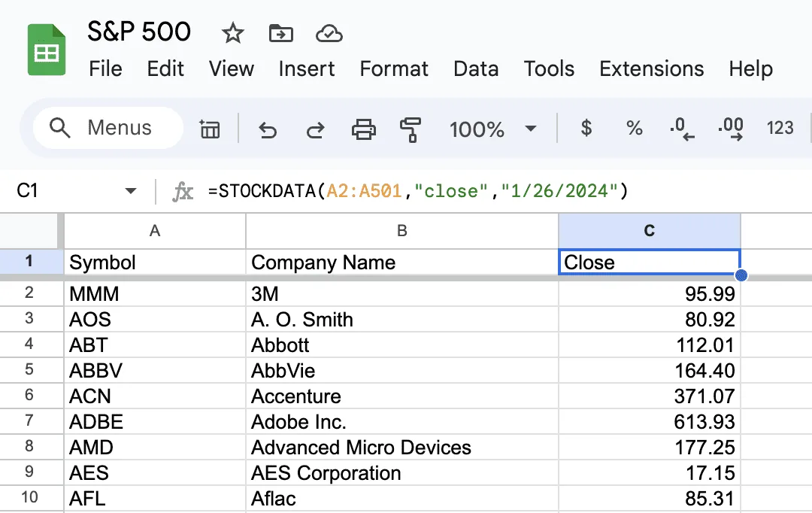Click the S&P 500 document title
This screenshot has width=812, height=513.
(x=139, y=32)
